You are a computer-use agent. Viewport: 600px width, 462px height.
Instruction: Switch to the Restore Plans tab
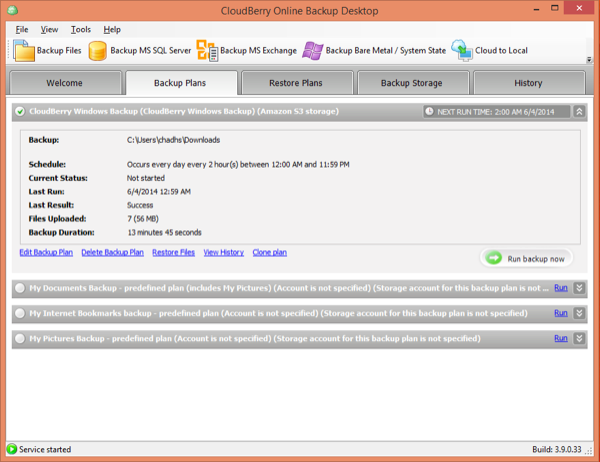pyautogui.click(x=296, y=83)
